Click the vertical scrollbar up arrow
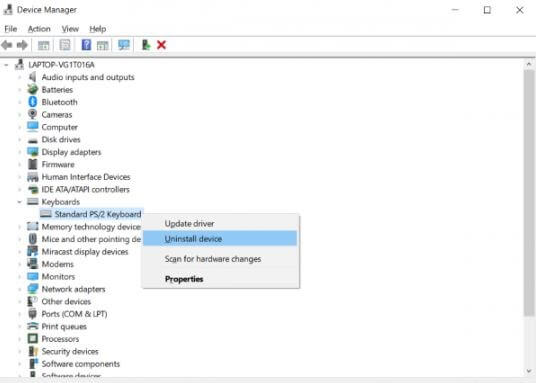The height and width of the screenshot is (383, 536). (x=529, y=64)
